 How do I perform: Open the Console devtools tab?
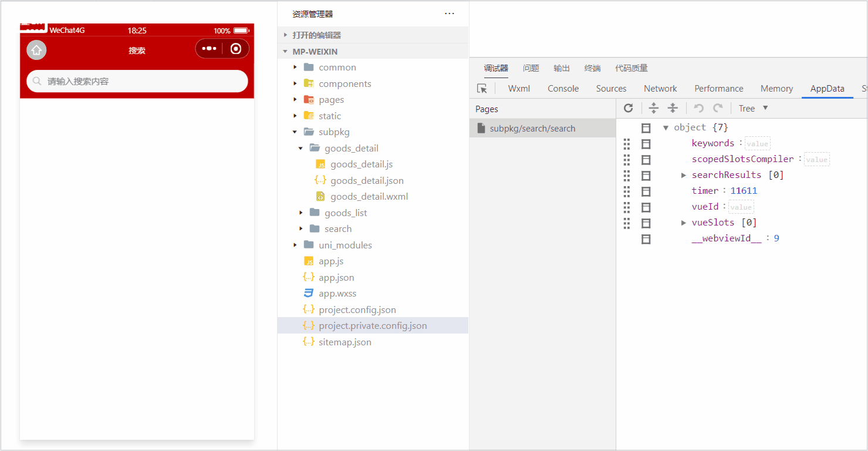point(563,89)
